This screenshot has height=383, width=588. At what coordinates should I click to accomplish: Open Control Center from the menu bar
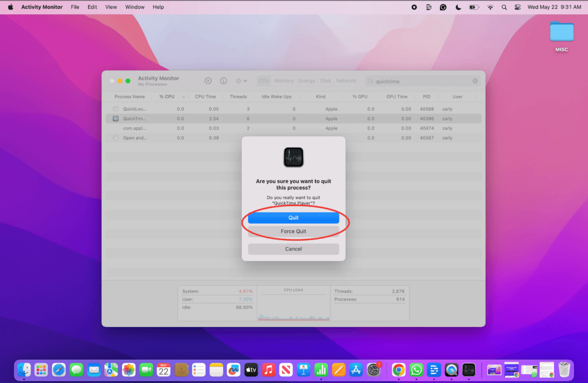(x=517, y=7)
